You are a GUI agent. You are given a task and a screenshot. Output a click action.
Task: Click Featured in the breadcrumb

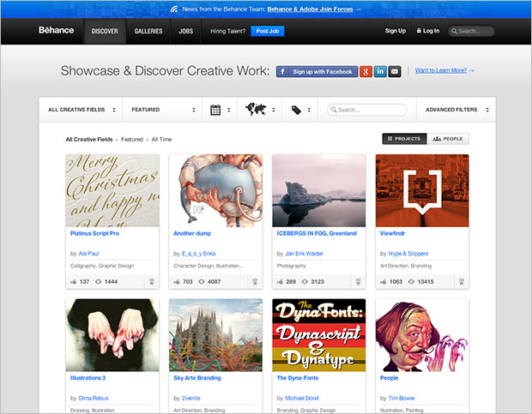[132, 139]
